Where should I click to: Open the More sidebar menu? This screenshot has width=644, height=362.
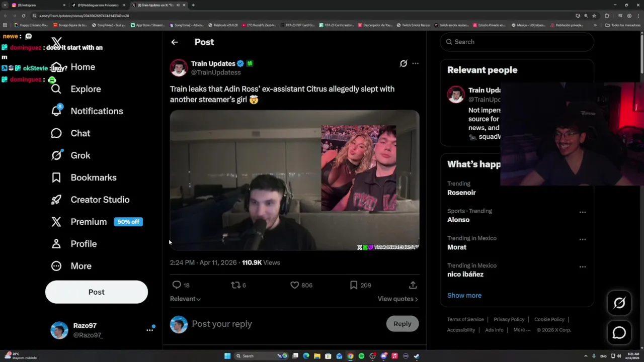71,266
